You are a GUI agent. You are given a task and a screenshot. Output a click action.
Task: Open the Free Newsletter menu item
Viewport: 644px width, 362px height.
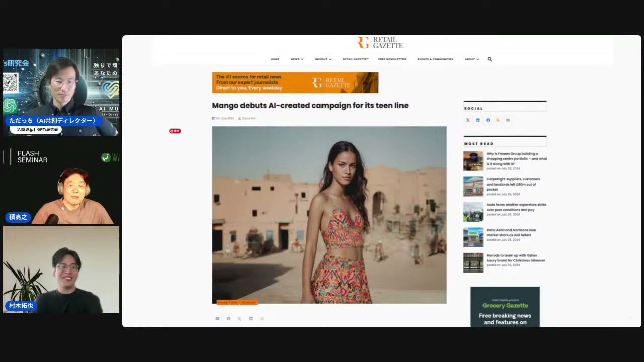coord(392,59)
